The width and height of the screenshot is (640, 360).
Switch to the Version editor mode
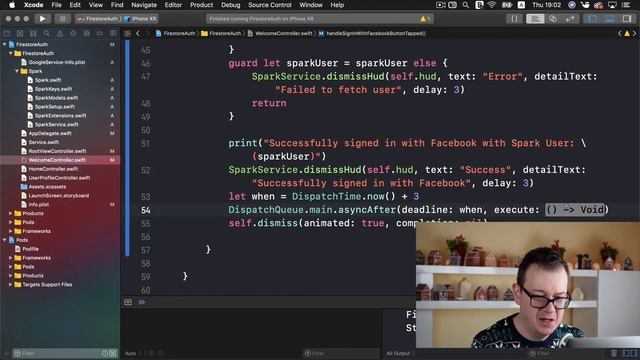coord(570,19)
